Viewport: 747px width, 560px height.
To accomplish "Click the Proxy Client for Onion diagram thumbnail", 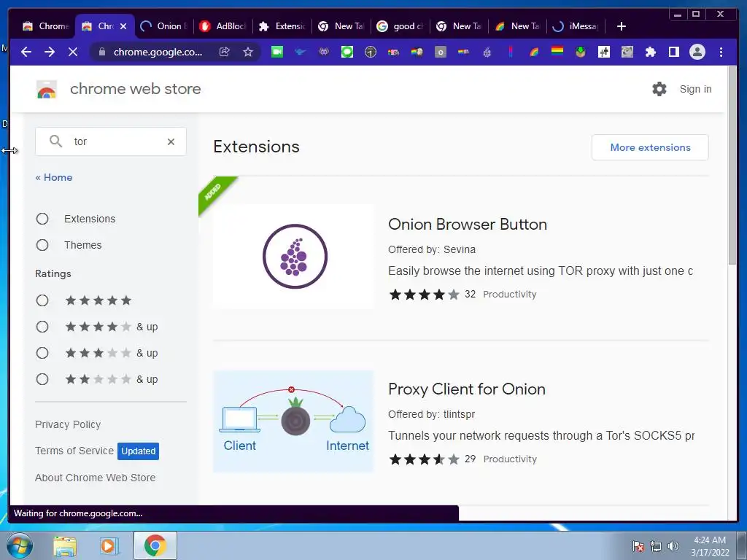I will tap(293, 421).
